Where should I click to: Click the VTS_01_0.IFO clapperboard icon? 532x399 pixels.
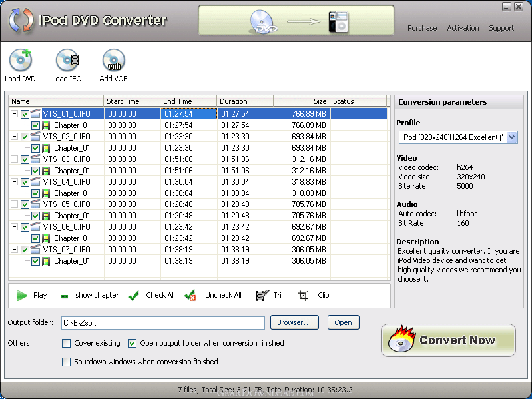[35, 113]
